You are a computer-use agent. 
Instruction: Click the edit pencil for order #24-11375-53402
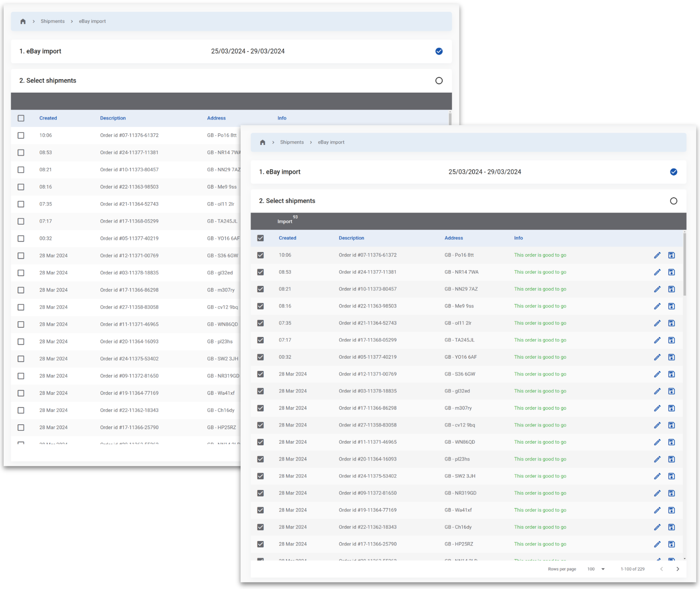coord(658,476)
